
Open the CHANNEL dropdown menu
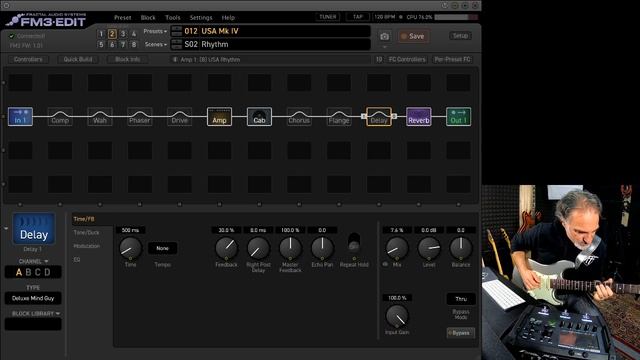tap(33, 261)
